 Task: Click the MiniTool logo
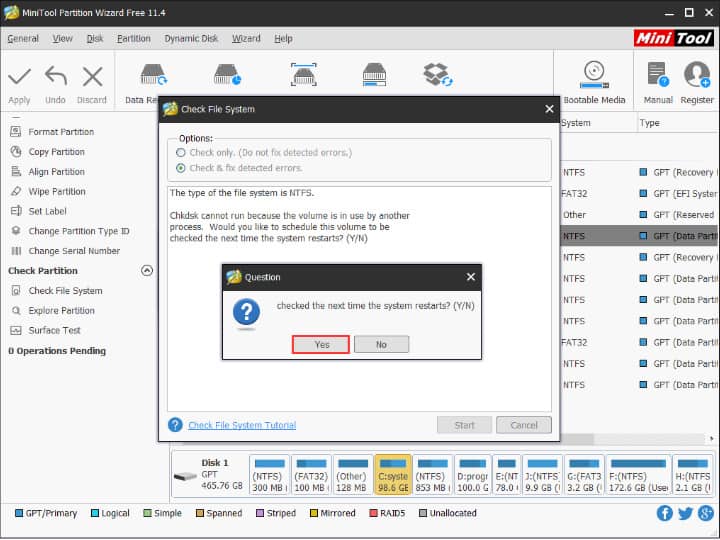click(x=674, y=38)
